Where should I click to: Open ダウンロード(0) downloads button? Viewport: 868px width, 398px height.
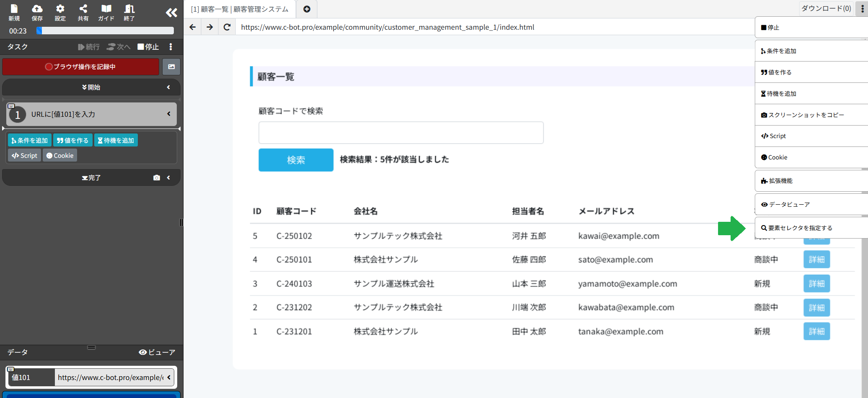coord(826,8)
